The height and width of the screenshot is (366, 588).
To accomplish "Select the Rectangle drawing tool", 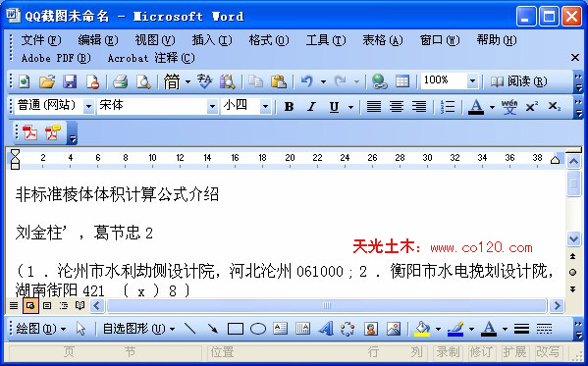I will click(x=236, y=329).
